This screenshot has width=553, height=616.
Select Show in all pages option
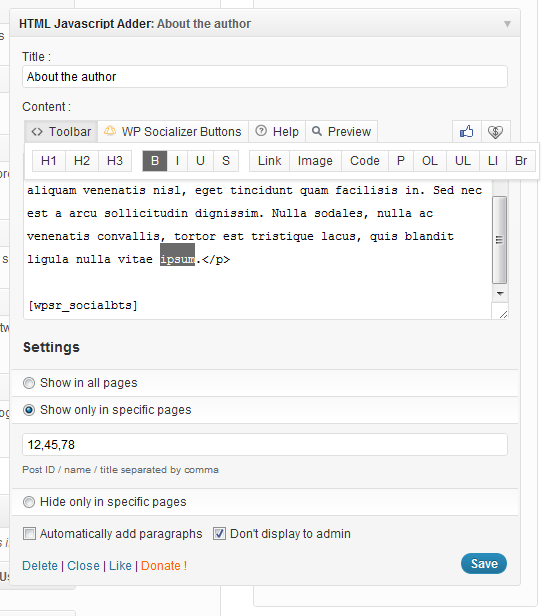coord(29,383)
